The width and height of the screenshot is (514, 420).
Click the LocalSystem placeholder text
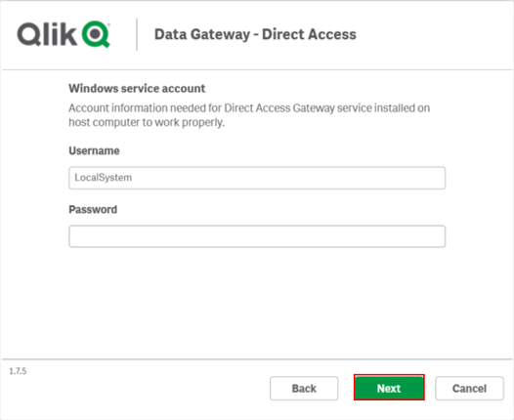tap(104, 178)
